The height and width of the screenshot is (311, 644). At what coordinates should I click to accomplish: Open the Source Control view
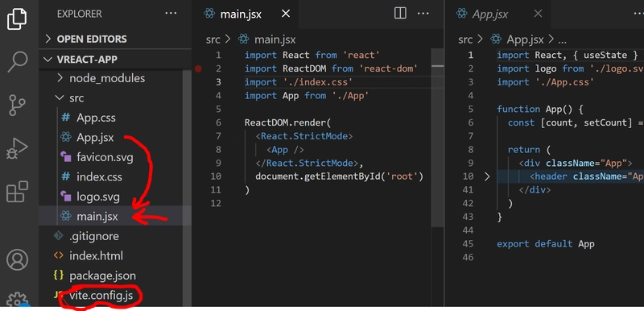pyautogui.click(x=17, y=106)
